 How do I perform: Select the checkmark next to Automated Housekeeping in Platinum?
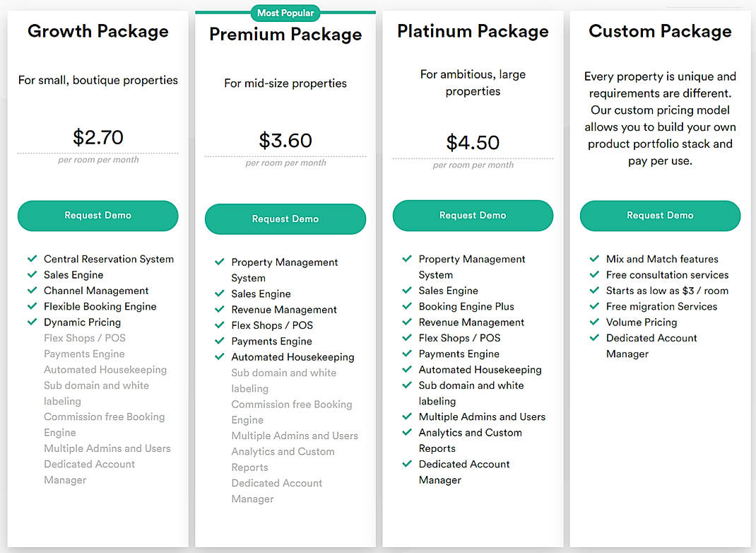tap(407, 370)
